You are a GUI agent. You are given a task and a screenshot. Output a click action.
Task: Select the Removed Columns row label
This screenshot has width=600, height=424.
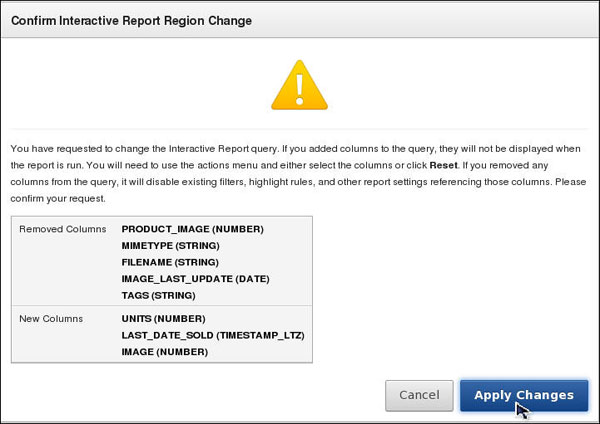pyautogui.click(x=63, y=229)
